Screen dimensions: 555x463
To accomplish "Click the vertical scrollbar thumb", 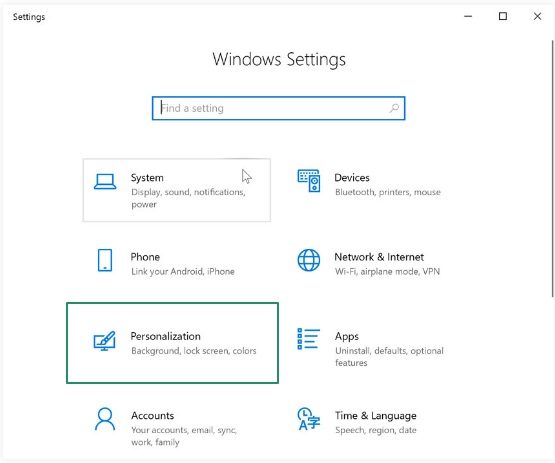I will [x=552, y=168].
